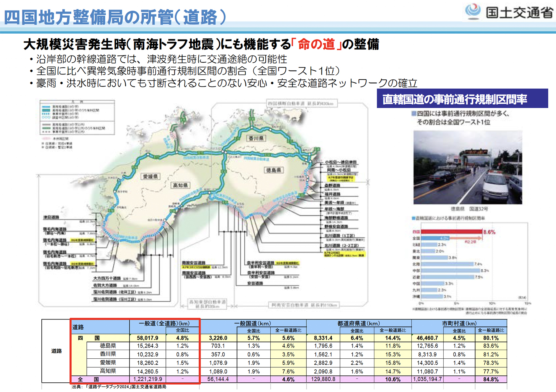Screen dimensions: 556x392
Task: Click the 香川県 label on the map
Action: [x=256, y=138]
